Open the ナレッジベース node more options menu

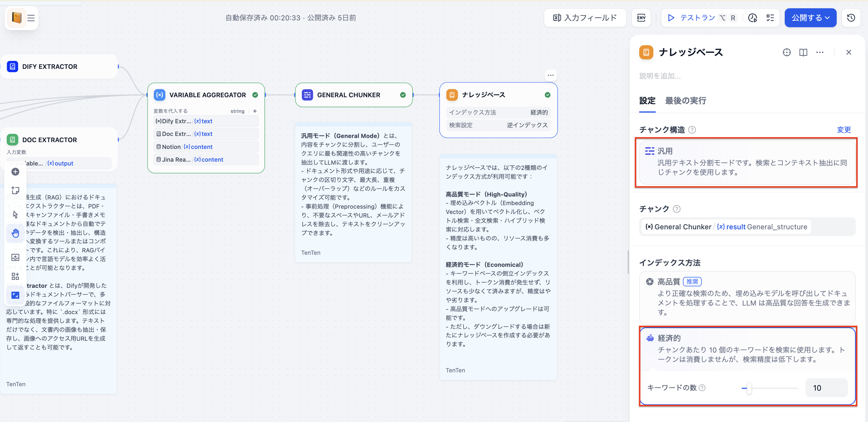[551, 75]
